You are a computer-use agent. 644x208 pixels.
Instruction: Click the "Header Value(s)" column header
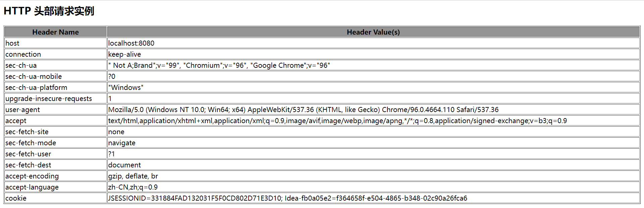(373, 32)
